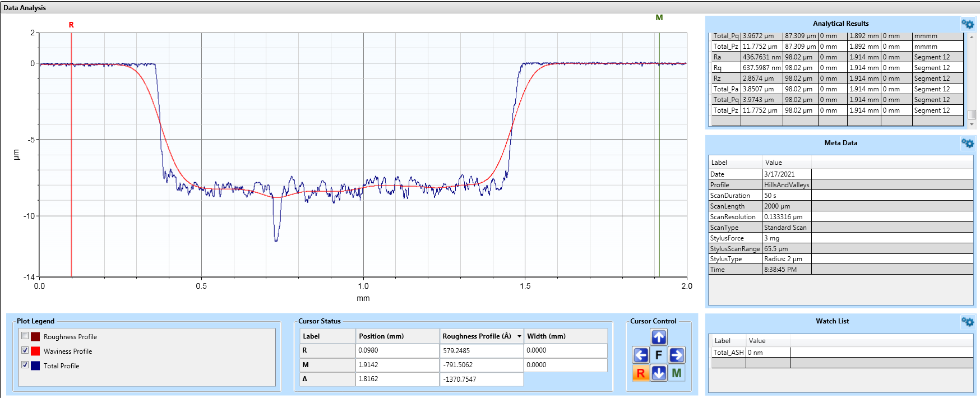Open Analytical Results settings gear

pyautogui.click(x=967, y=24)
